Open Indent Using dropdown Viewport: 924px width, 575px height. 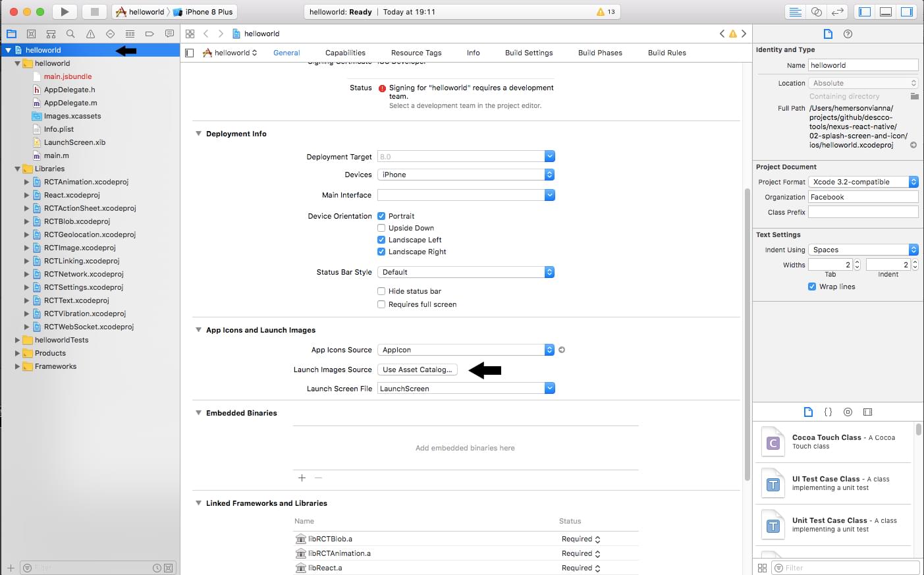click(x=863, y=250)
